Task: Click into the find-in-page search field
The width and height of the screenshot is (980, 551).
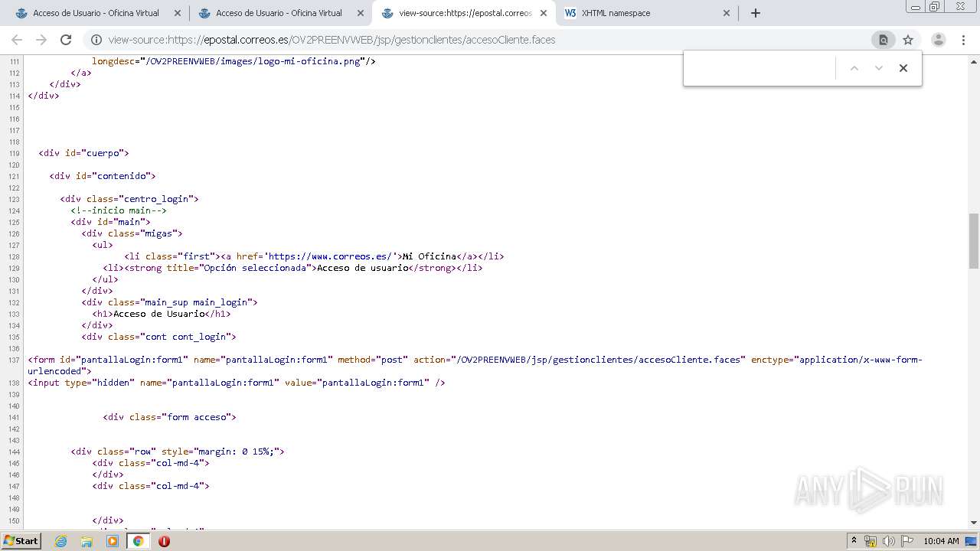Action: pyautogui.click(x=759, y=68)
